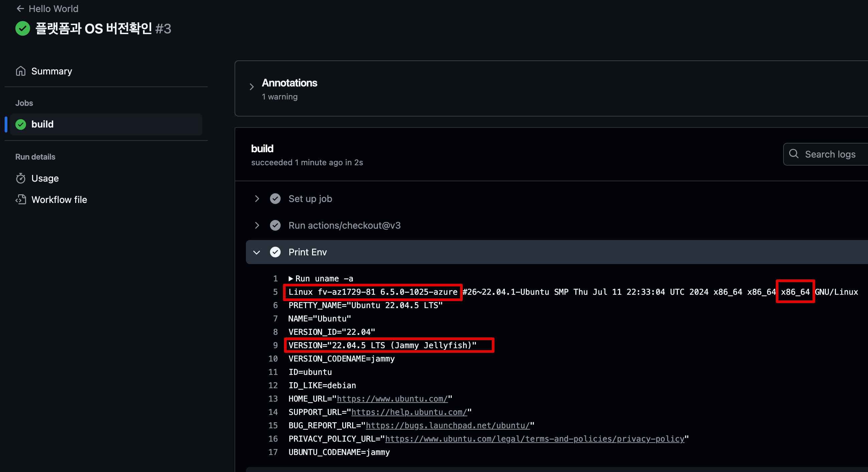Screen dimensions: 868x472
Task: Click the Set up job status checkmark
Action: click(x=275, y=199)
